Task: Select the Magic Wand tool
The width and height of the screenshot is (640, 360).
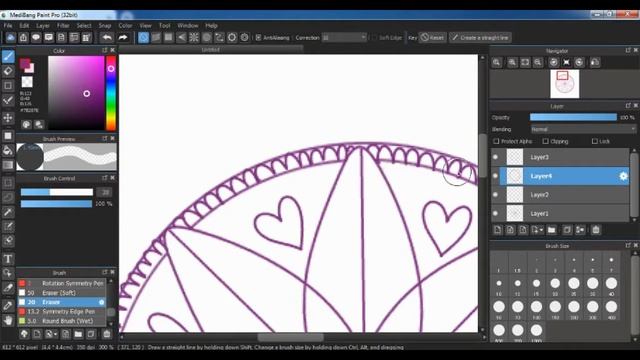Action: point(8,212)
